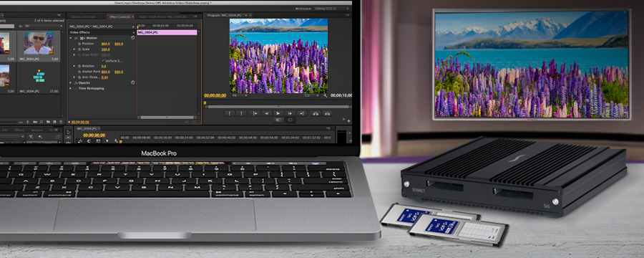
Task: Select the IMG_0003.JPG thumbnail
Action: tap(38, 43)
